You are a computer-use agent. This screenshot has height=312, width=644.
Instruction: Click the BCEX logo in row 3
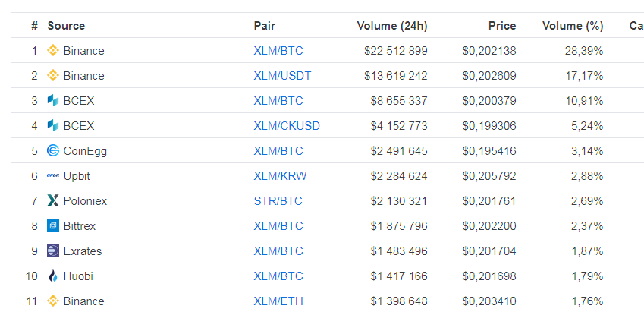tap(53, 101)
